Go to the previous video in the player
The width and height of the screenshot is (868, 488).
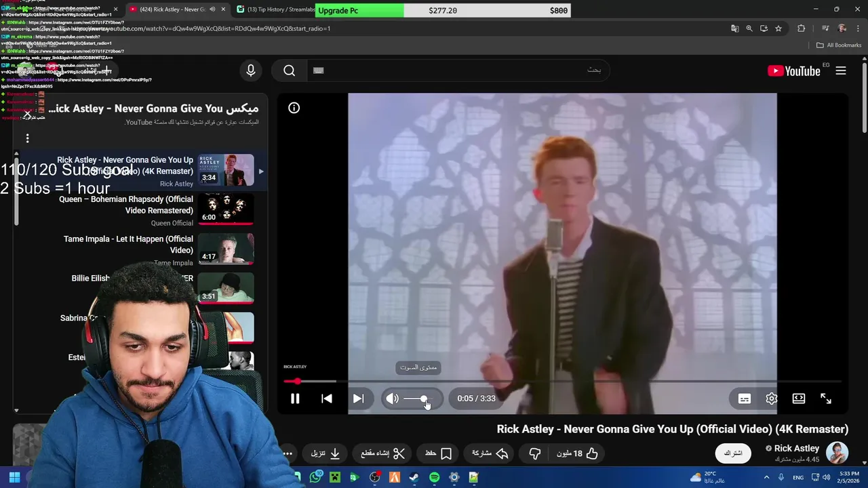tap(326, 399)
